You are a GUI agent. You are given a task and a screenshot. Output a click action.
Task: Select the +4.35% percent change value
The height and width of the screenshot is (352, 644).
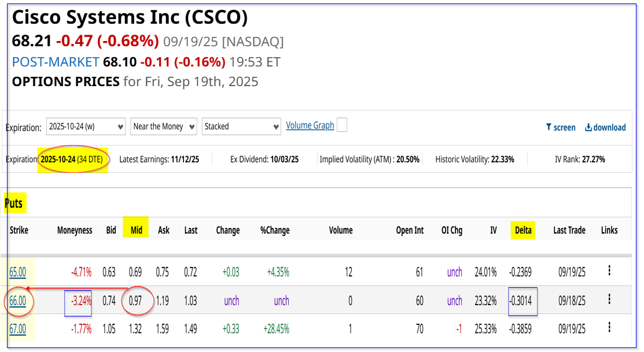[278, 272]
